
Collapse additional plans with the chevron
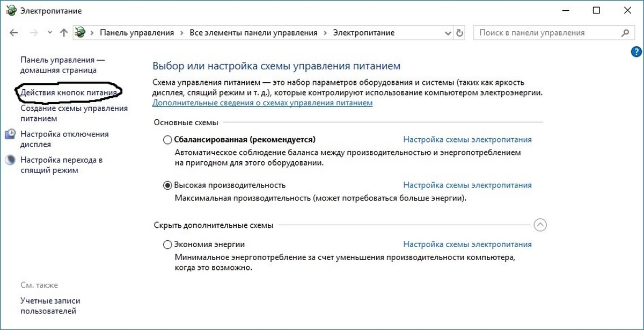pos(540,225)
